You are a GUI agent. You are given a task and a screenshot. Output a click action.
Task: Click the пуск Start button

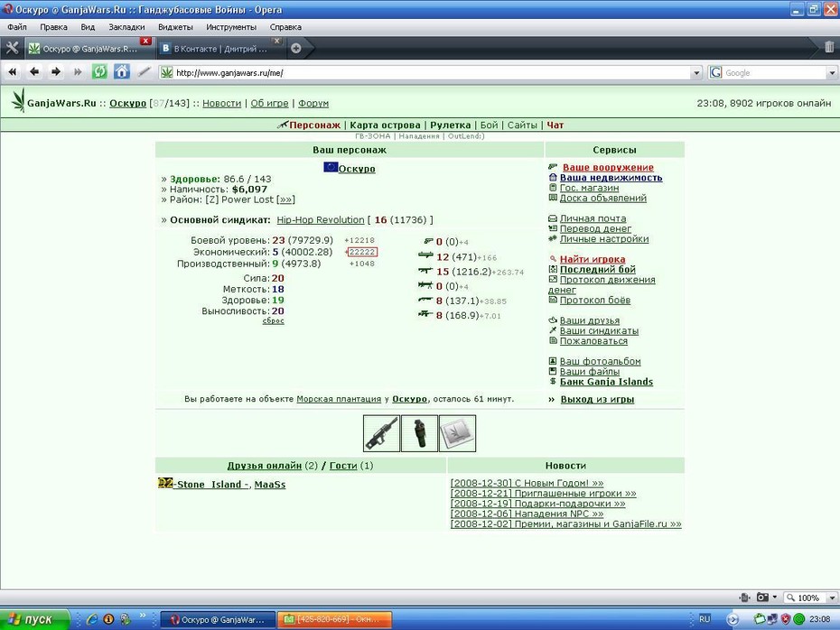pyautogui.click(x=35, y=619)
